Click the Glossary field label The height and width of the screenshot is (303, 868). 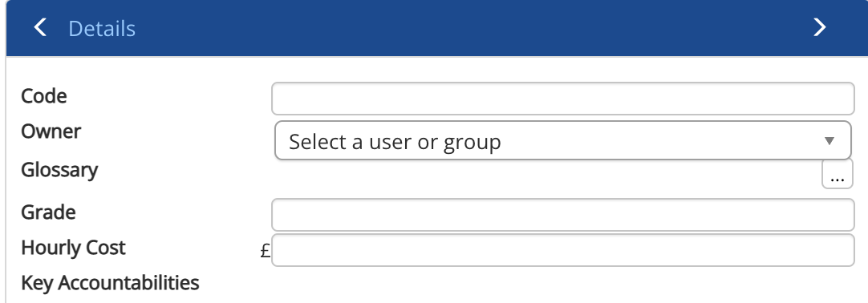[59, 170]
